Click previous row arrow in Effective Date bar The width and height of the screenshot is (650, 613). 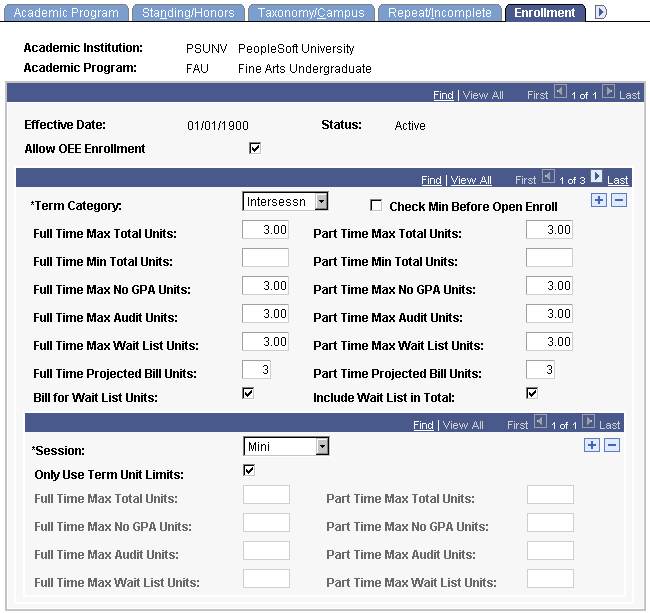560,91
